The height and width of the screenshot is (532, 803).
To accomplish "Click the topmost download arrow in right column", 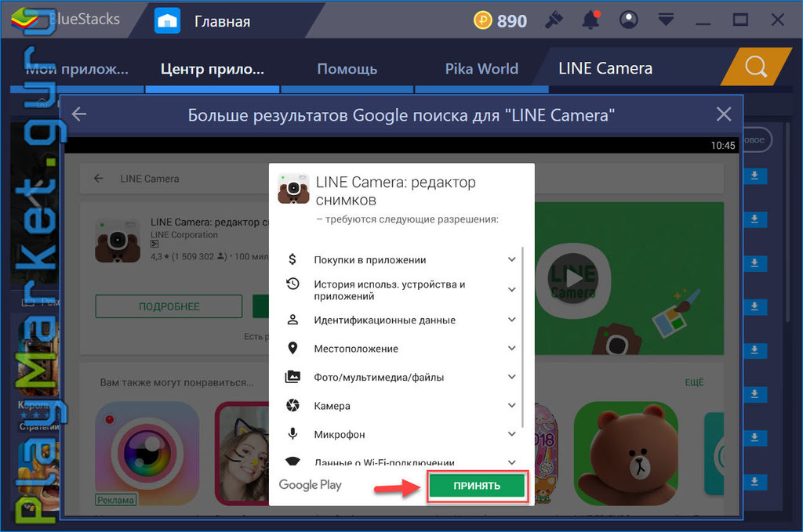I will tap(754, 176).
